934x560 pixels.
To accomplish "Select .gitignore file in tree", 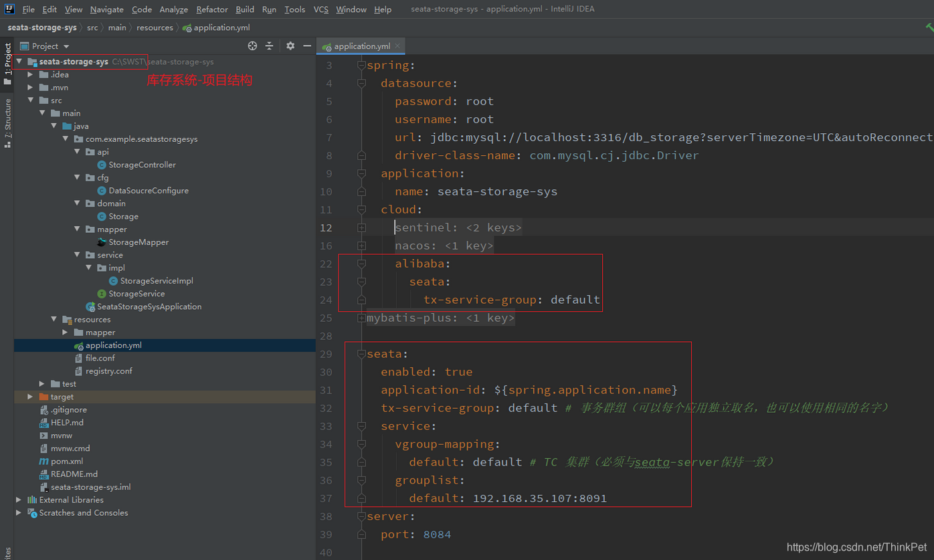I will [68, 409].
